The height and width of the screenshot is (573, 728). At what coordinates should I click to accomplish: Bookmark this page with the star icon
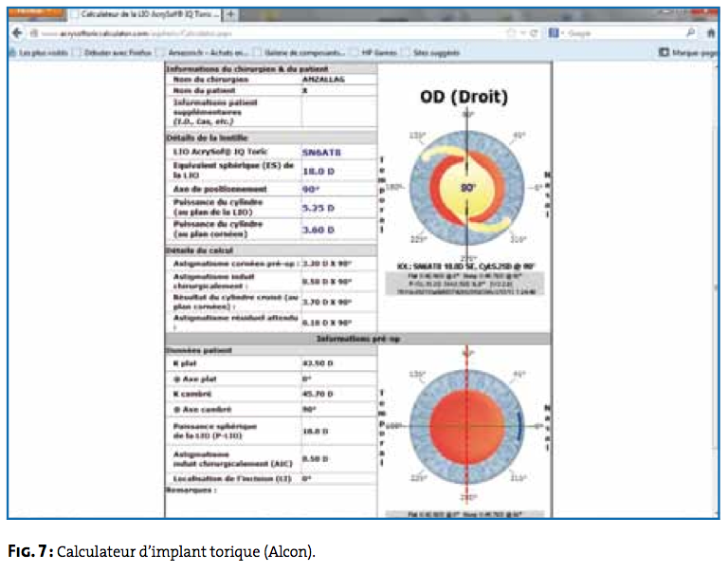511,33
